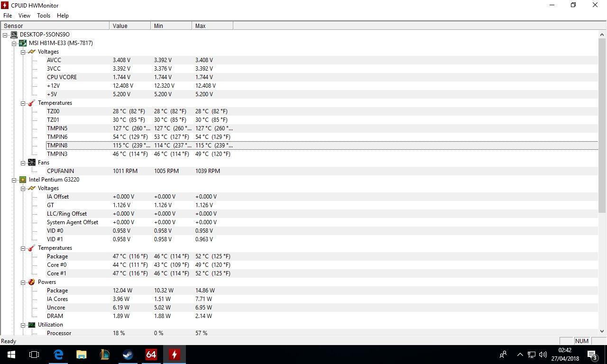Click the Value column header
The height and width of the screenshot is (364, 607).
(x=130, y=26)
